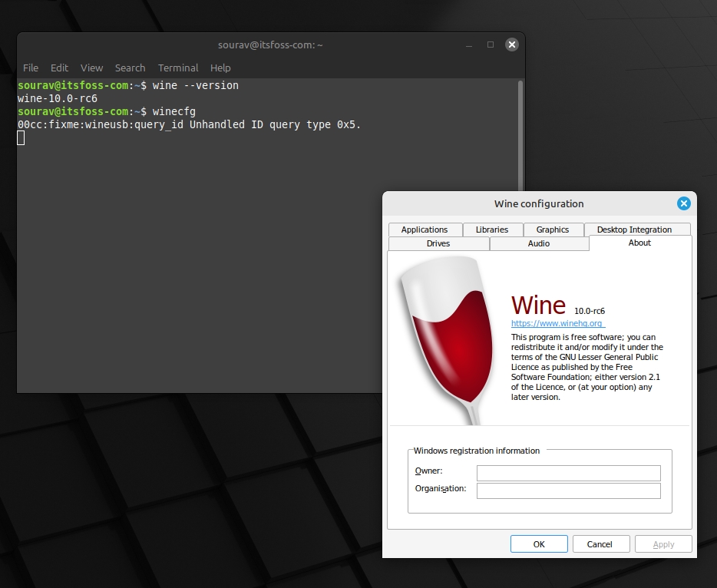The width and height of the screenshot is (717, 588).
Task: Open the Search menu
Action: [130, 68]
